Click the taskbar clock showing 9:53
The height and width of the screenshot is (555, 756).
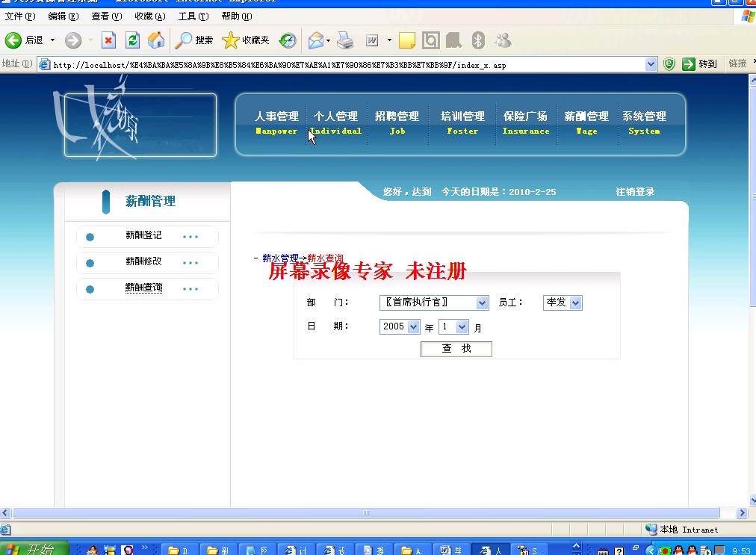point(741,551)
